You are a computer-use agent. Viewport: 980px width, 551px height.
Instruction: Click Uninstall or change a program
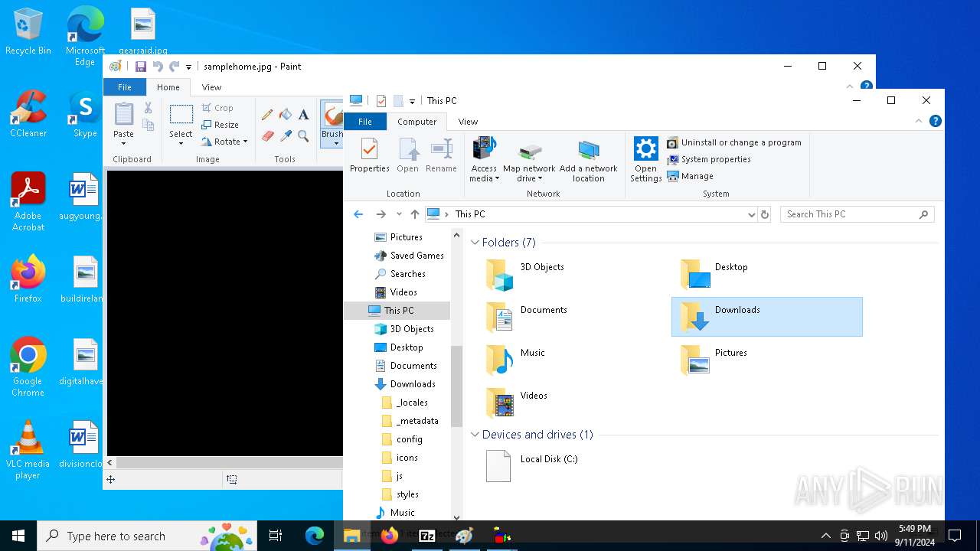[x=734, y=142]
